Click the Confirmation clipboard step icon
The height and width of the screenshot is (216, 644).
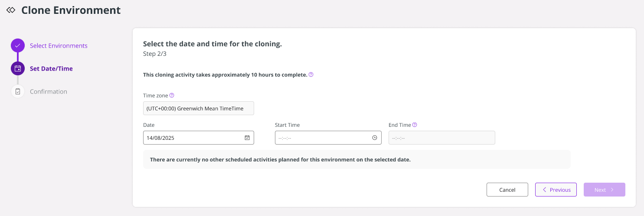18,91
